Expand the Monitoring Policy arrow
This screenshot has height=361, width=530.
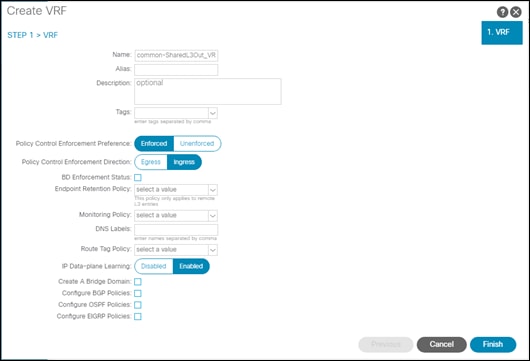pos(213,215)
